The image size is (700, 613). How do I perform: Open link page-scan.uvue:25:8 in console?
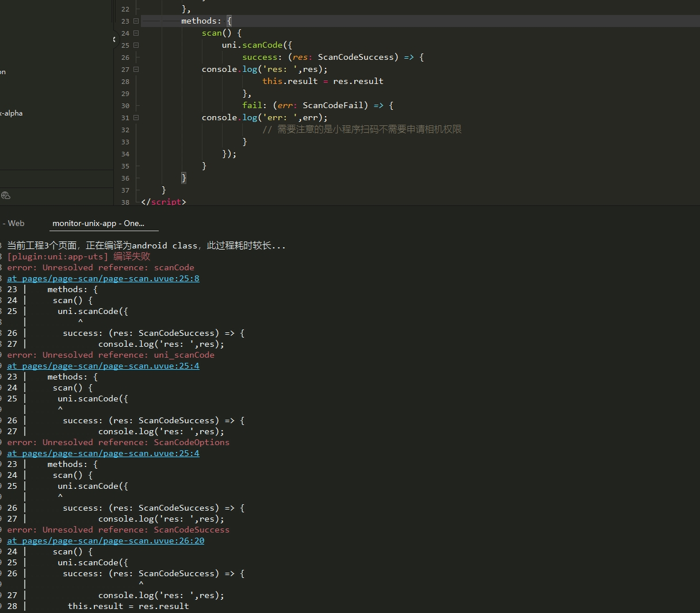pos(104,278)
